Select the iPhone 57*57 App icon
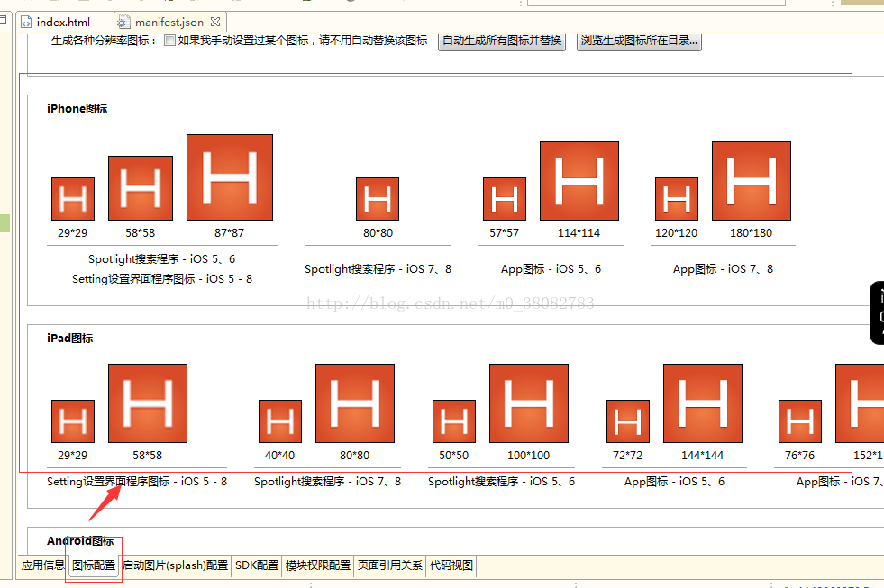 click(505, 199)
